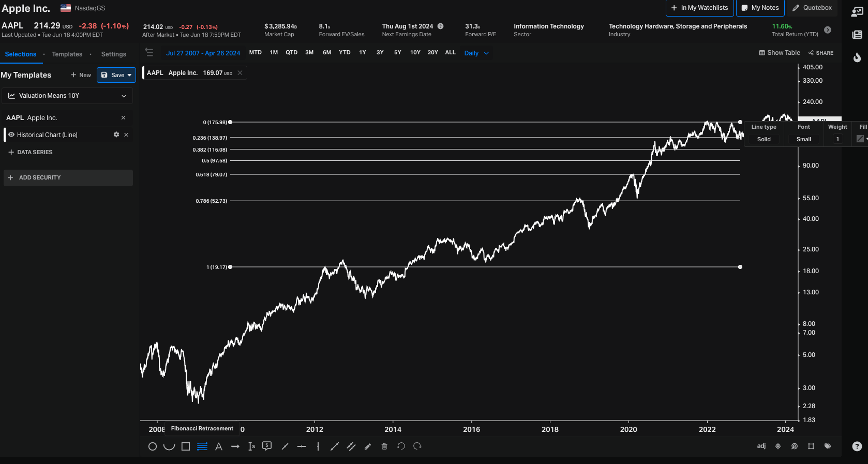The height and width of the screenshot is (464, 868).
Task: Click Add Data Series
Action: coord(31,152)
